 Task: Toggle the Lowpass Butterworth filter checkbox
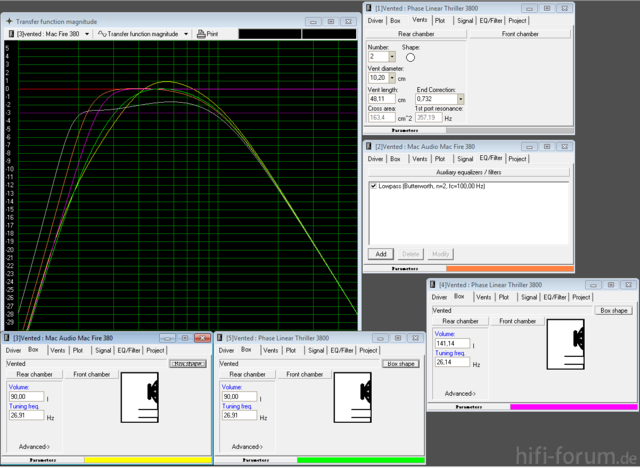(x=373, y=186)
